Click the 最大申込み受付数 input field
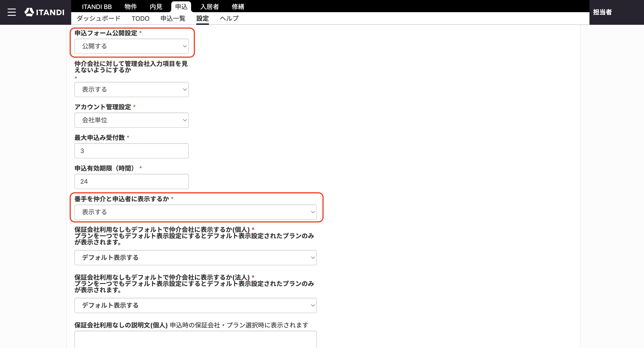644x348 pixels. (132, 151)
